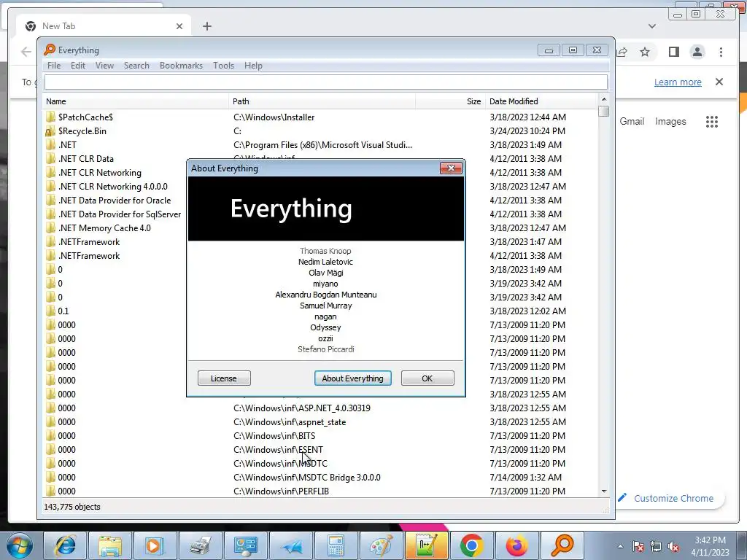Show hidden system tray icons
This screenshot has width=747, height=560.
click(620, 546)
